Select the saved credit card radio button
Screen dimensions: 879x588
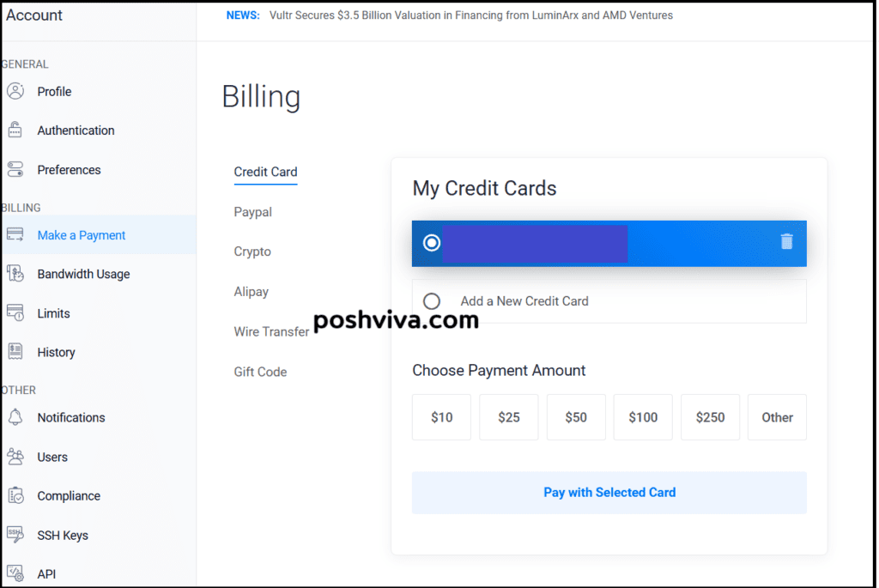click(432, 243)
